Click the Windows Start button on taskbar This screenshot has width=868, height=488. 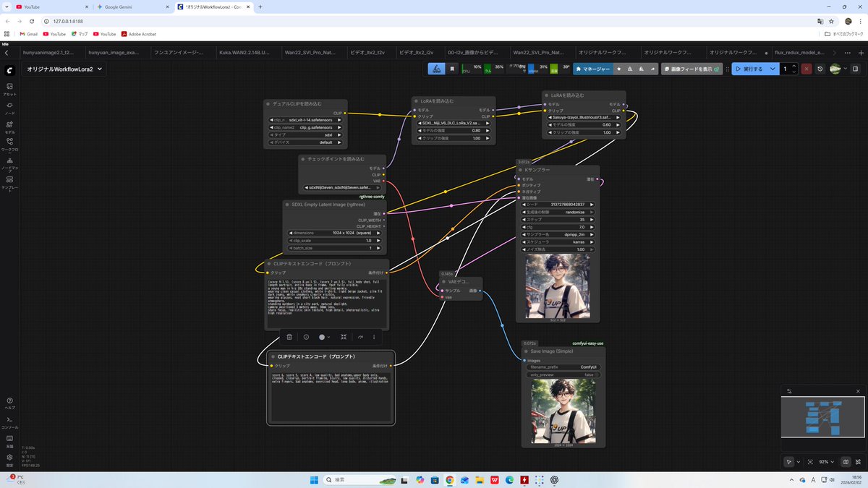[315, 479]
